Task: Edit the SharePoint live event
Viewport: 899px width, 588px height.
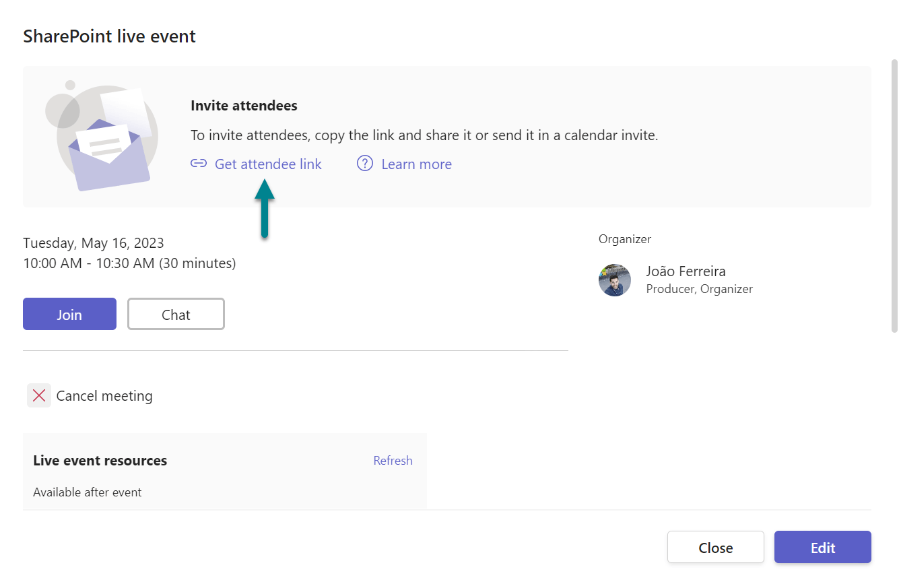Action: pos(822,547)
